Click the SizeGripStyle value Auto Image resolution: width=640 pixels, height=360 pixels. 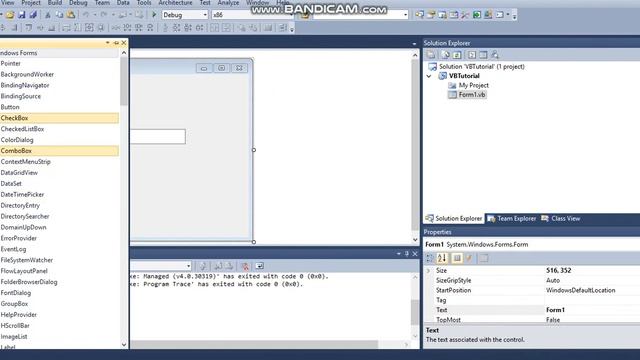tap(553, 280)
